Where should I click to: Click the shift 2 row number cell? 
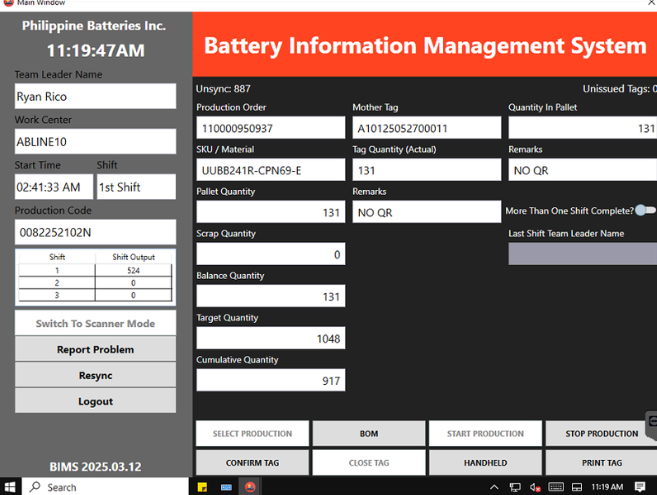click(57, 283)
